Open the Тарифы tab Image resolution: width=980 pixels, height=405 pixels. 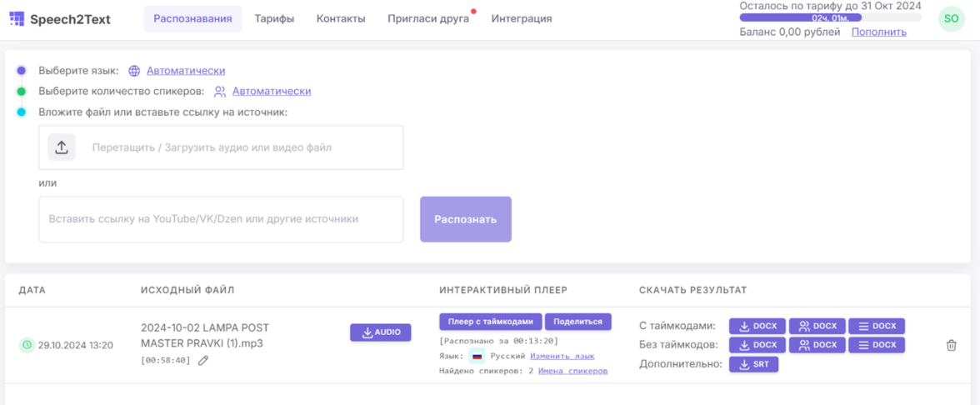coord(274,18)
